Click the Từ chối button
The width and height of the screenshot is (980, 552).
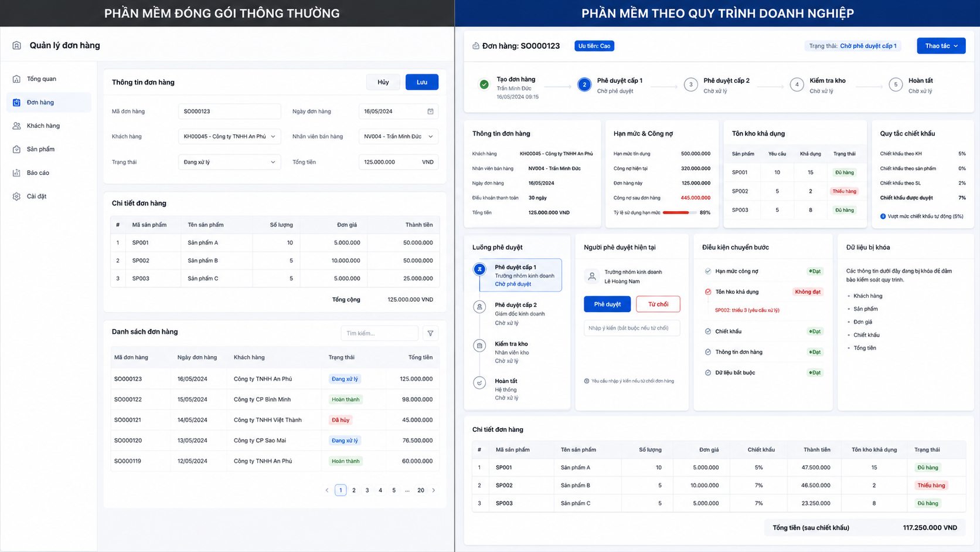[658, 304]
